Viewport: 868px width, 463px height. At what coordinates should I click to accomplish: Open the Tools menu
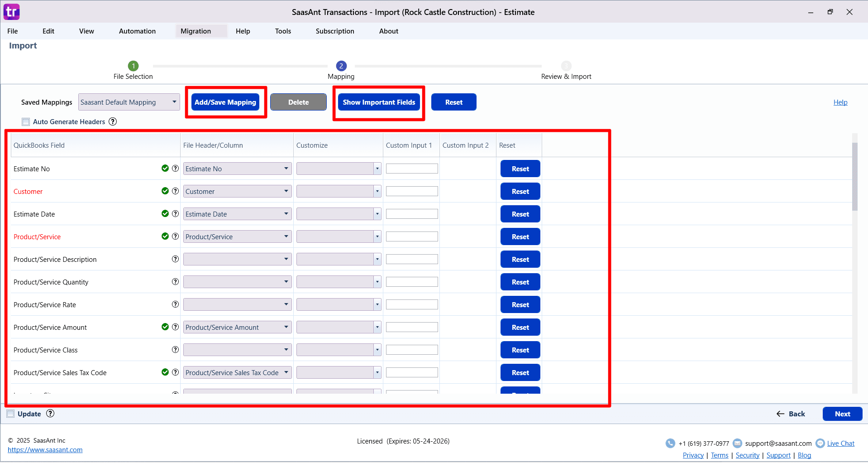click(x=283, y=31)
